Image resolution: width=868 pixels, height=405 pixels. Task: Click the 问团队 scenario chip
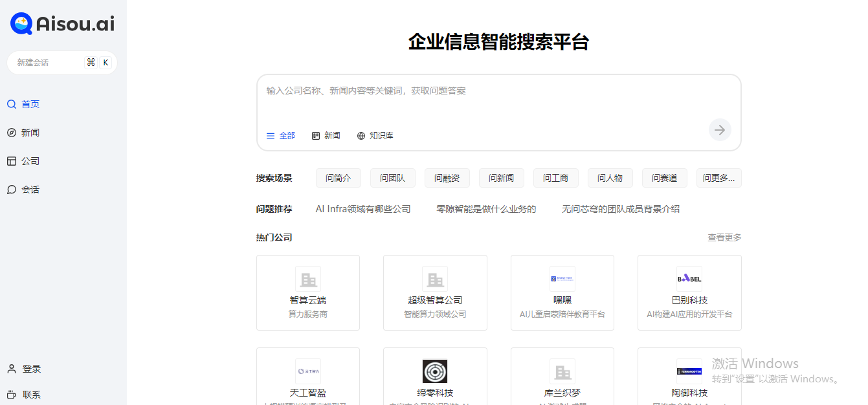click(x=393, y=178)
